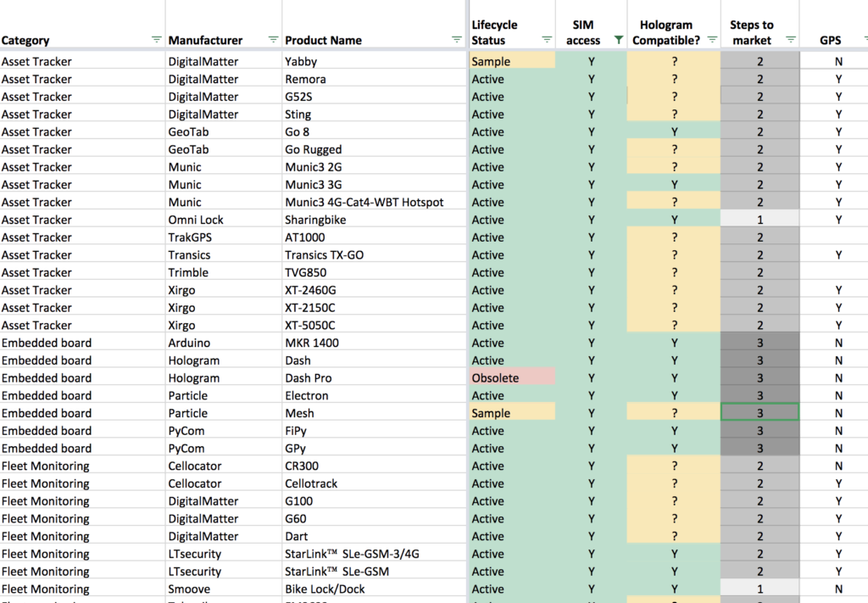Open the Lifecycle Status column filter
The image size is (868, 603).
pos(547,40)
